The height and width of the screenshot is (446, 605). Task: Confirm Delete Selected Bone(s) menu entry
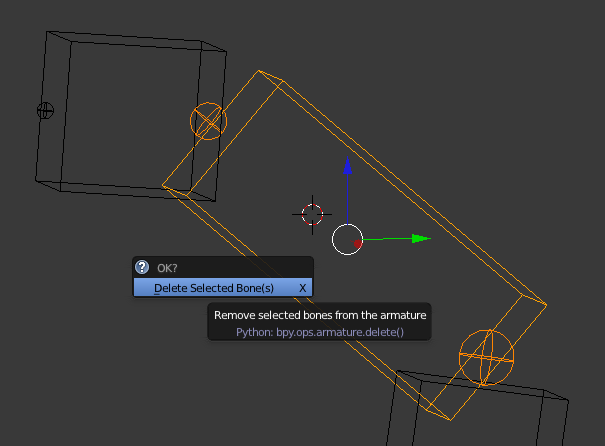223,288
